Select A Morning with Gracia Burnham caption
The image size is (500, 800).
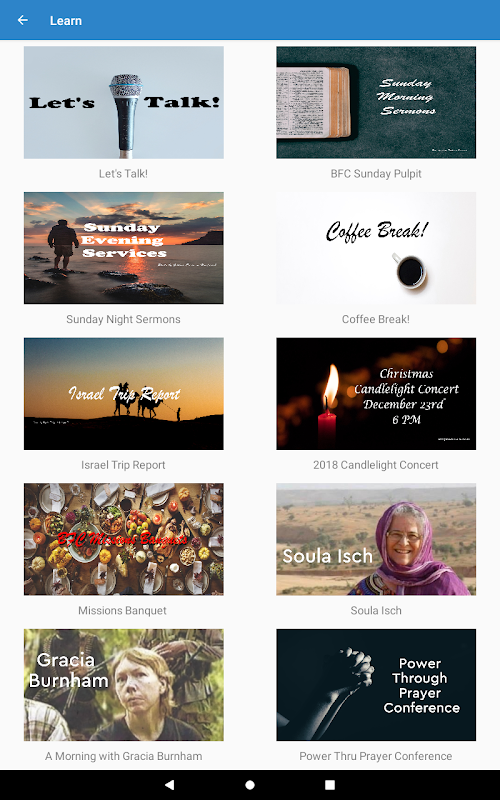pyautogui.click(x=123, y=756)
